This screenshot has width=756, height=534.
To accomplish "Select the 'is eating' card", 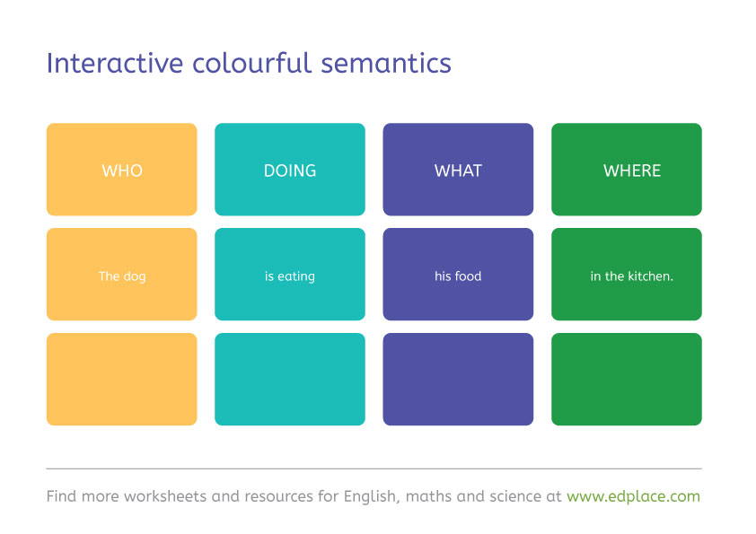I will (289, 275).
